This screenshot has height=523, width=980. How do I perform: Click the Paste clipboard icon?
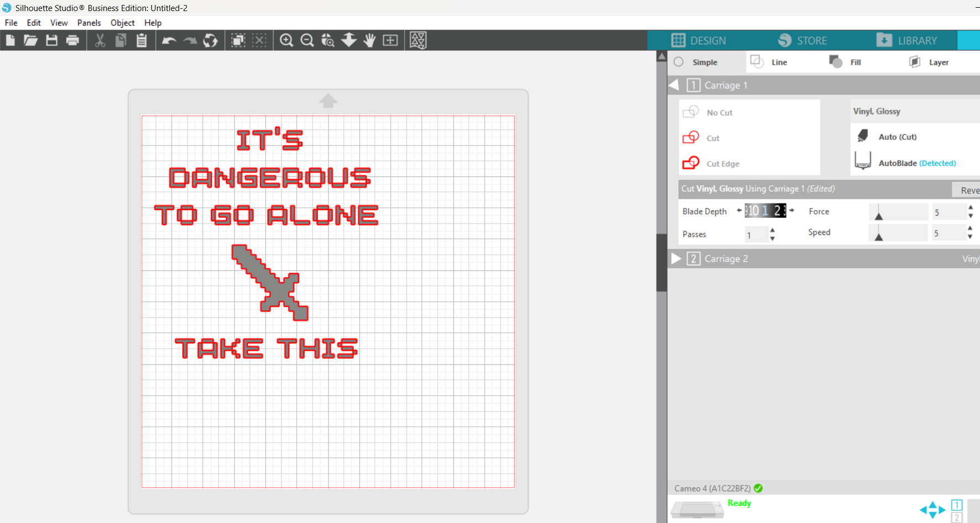click(142, 40)
